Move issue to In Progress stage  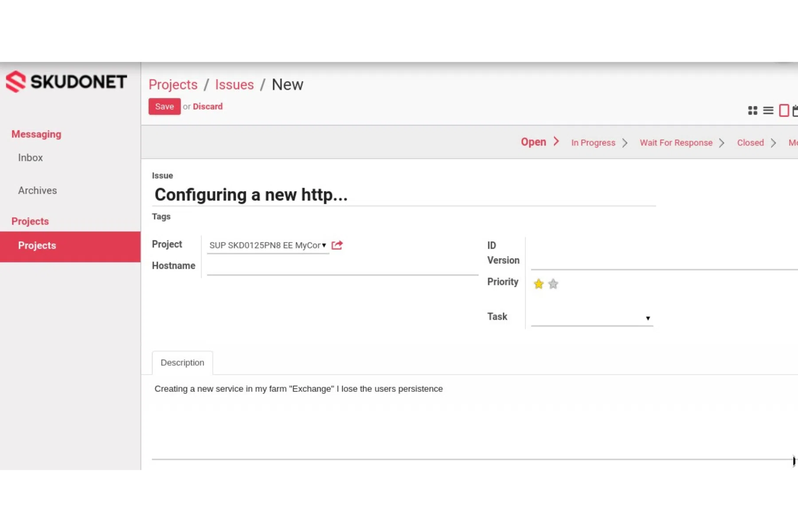[x=593, y=142]
